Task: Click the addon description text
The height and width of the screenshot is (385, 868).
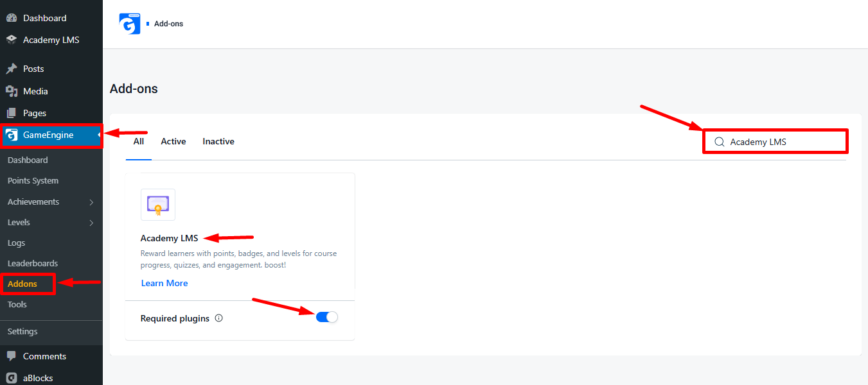Action: (x=238, y=259)
